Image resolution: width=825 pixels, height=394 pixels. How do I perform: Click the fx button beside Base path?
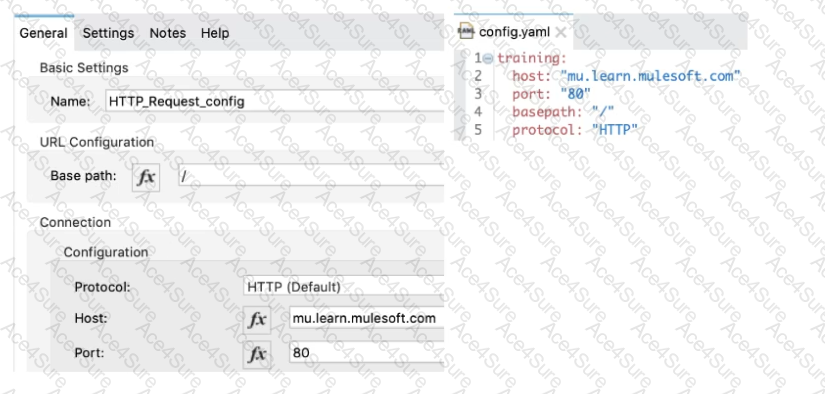[146, 177]
